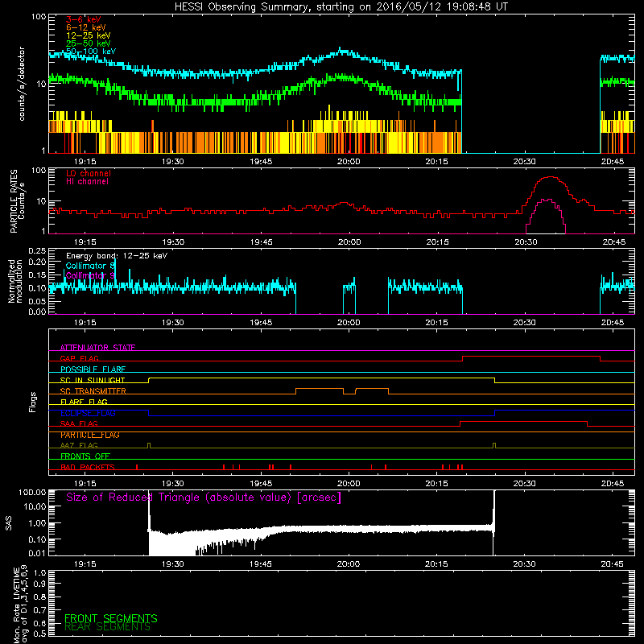Select the ATTENUATOR_STATE flag label

(x=97, y=348)
